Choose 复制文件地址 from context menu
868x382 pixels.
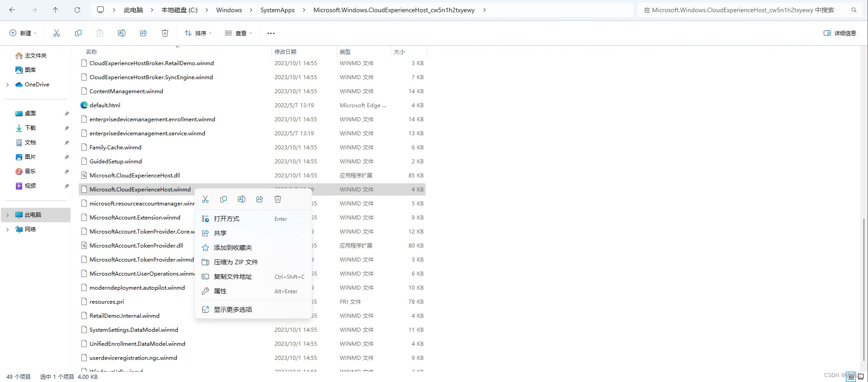(253, 277)
